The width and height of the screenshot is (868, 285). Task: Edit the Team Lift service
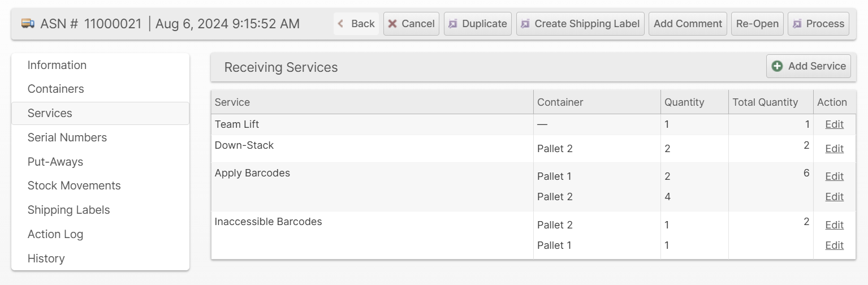tap(834, 124)
